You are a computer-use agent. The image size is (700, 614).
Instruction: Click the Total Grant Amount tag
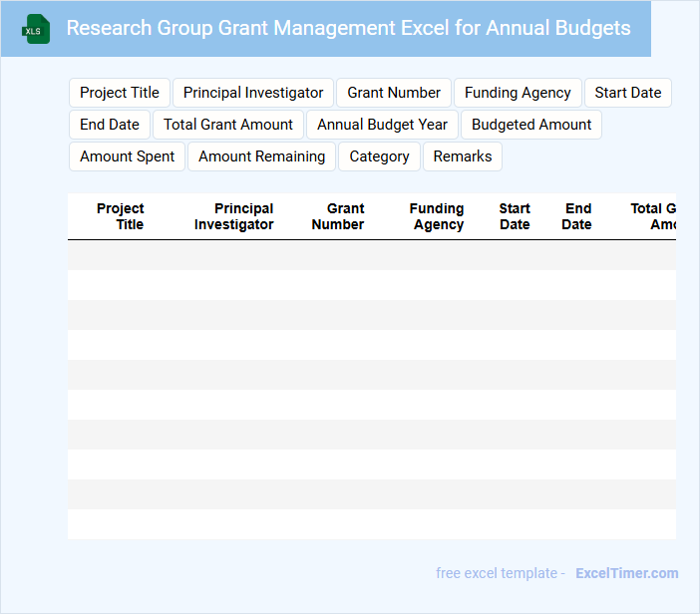click(x=228, y=125)
